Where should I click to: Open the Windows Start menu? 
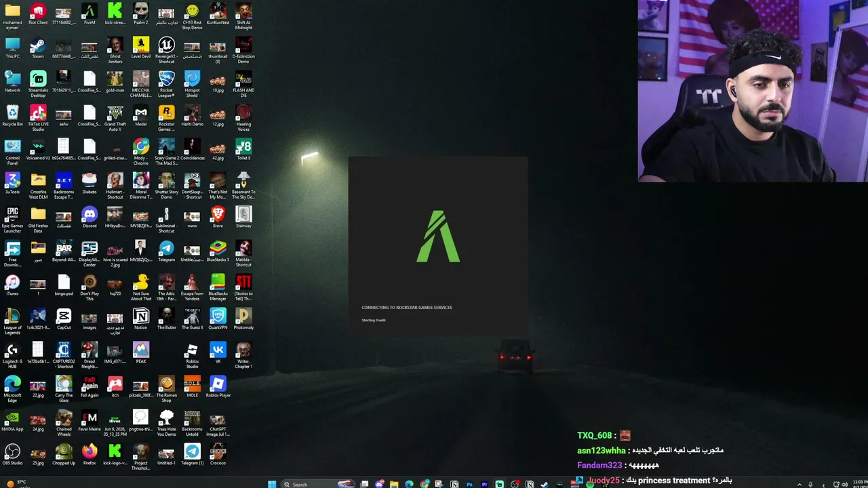272,484
